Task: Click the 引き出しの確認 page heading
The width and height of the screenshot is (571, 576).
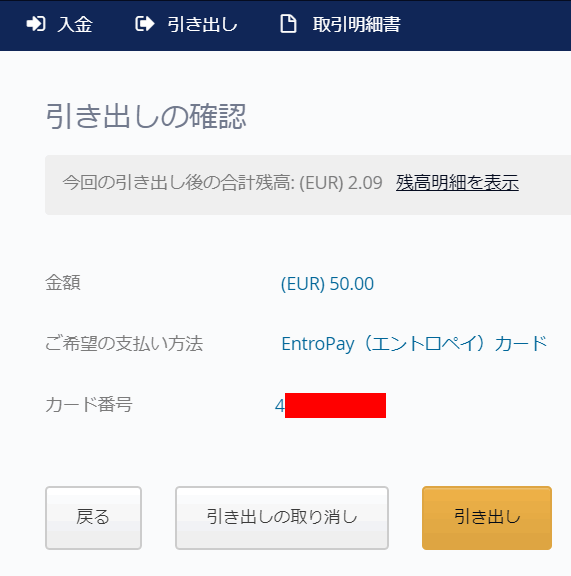Action: click(146, 116)
